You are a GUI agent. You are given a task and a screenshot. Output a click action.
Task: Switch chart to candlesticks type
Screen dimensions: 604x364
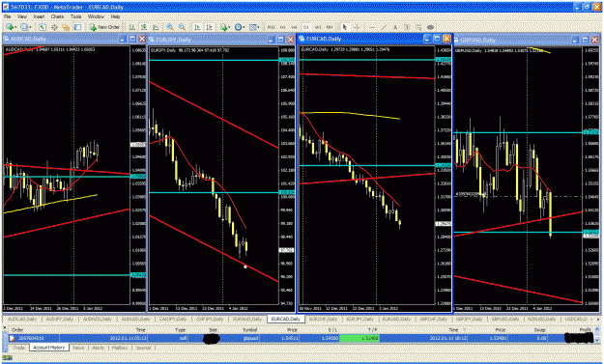point(144,27)
